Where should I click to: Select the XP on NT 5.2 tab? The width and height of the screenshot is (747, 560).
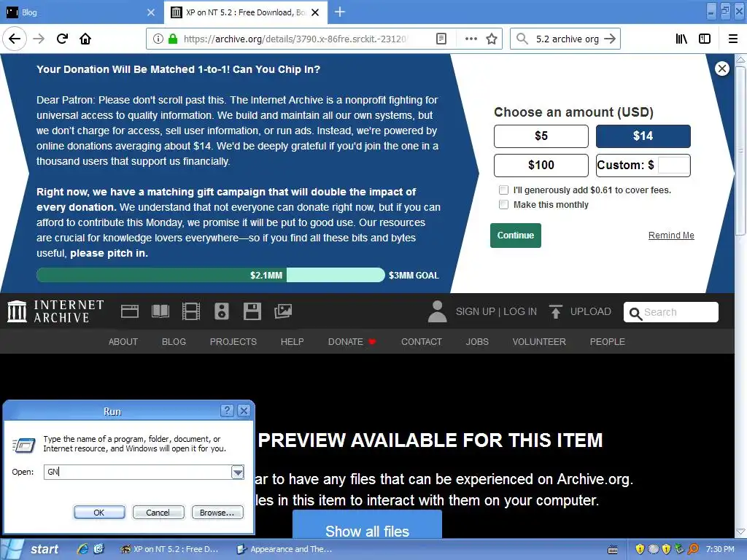coord(246,12)
